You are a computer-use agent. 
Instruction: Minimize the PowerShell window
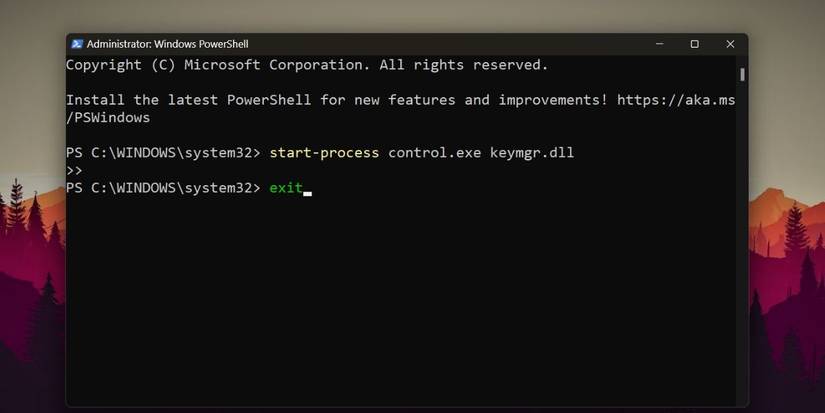coord(660,44)
